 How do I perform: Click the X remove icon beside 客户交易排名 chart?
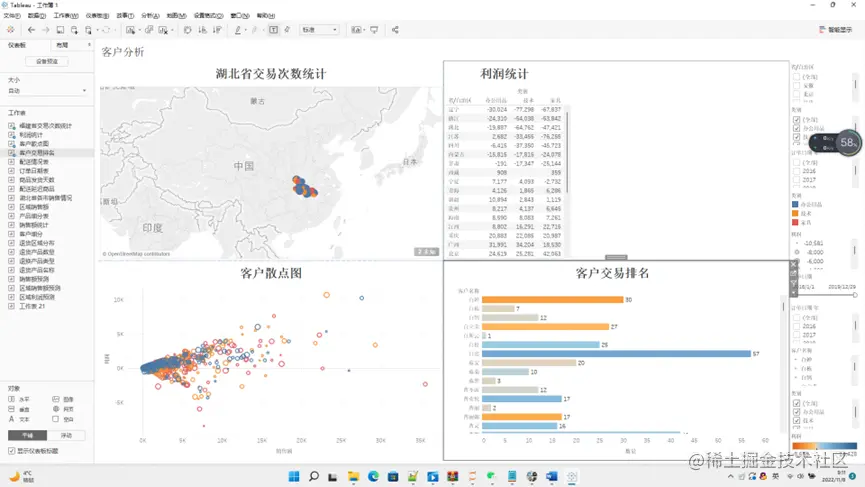click(794, 265)
